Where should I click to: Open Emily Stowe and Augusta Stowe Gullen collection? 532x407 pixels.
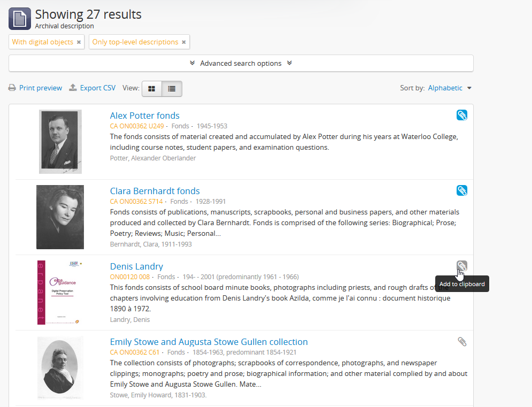[x=209, y=342]
